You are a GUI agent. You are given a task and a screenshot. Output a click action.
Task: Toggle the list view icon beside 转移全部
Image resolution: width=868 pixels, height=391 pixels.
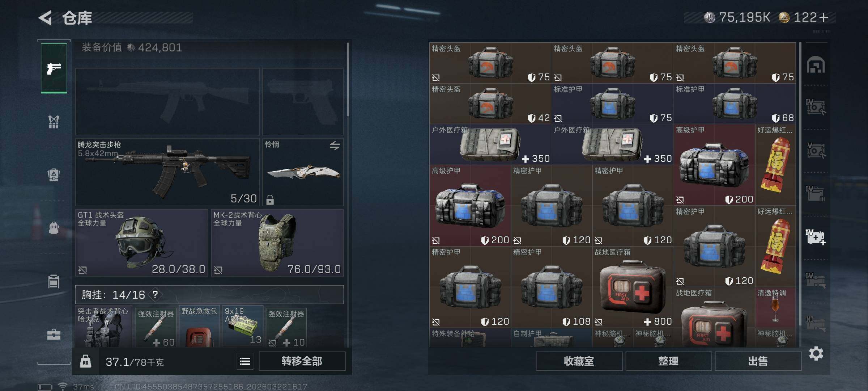(x=245, y=361)
